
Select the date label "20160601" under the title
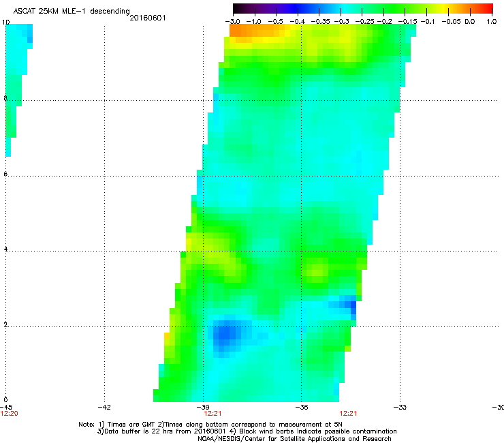point(148,18)
